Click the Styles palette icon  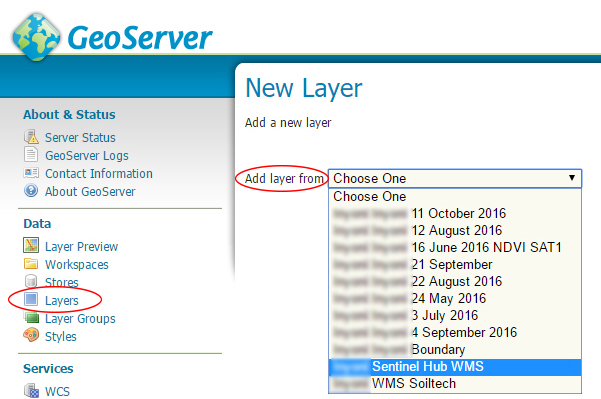click(x=31, y=335)
